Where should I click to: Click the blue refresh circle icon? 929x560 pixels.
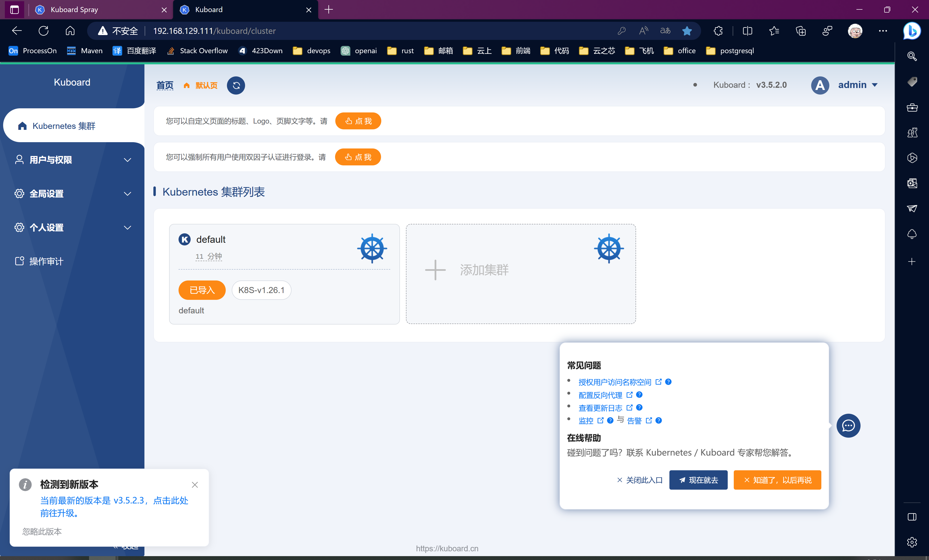(236, 86)
